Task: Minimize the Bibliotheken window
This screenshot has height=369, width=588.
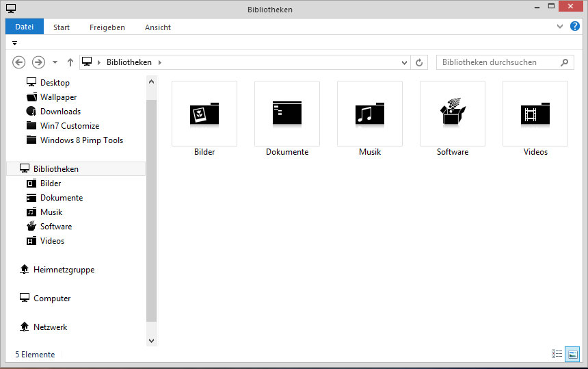Action: coord(537,7)
